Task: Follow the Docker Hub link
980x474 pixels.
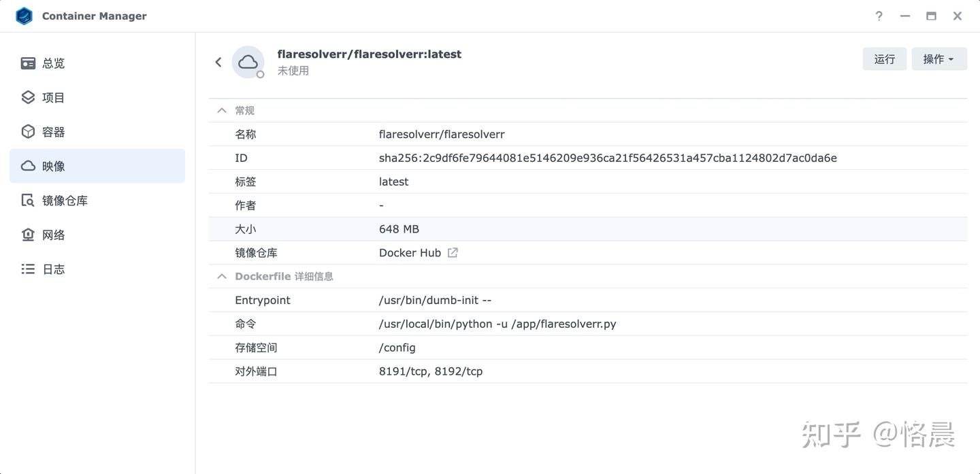Action: [410, 252]
